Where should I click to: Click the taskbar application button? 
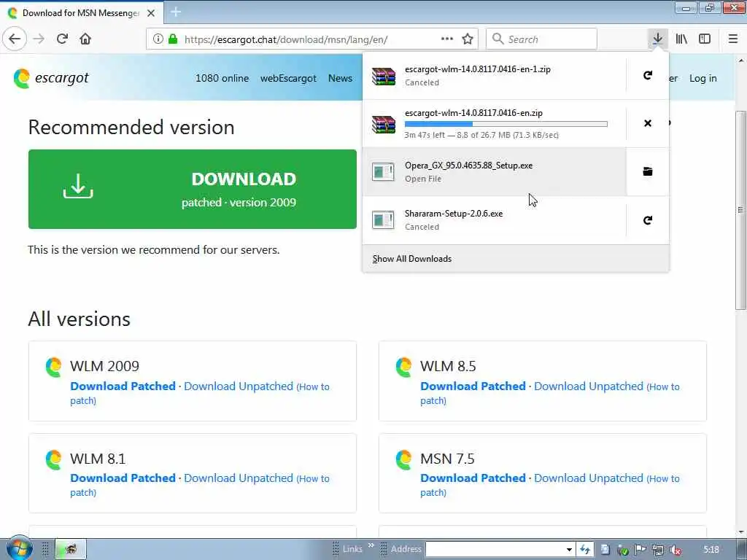[71, 549]
